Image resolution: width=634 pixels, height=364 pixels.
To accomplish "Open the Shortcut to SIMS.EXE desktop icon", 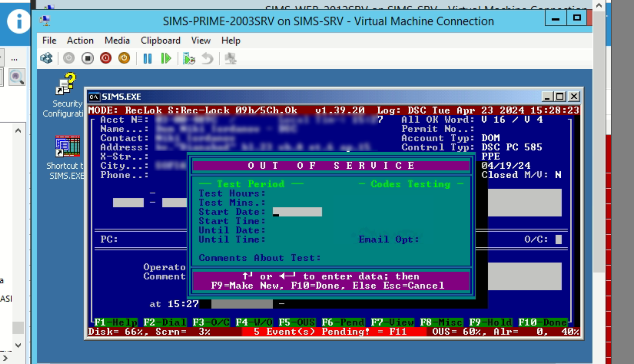I will tap(67, 157).
